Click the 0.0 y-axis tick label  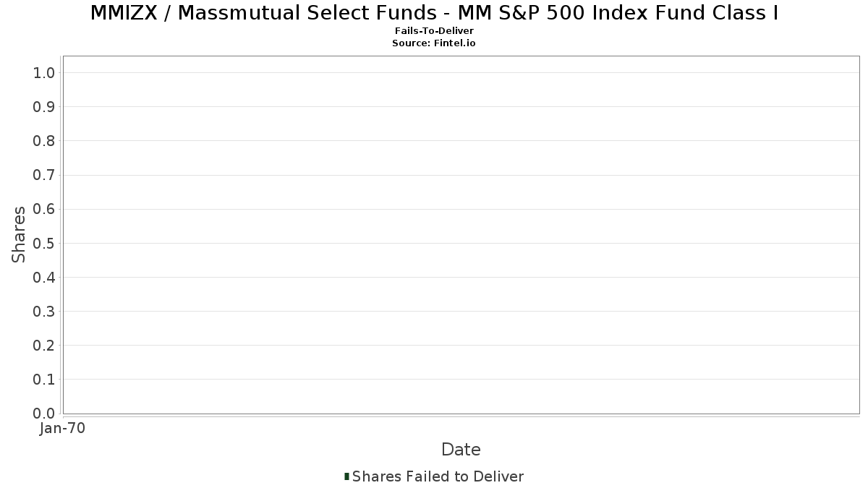[x=44, y=414]
